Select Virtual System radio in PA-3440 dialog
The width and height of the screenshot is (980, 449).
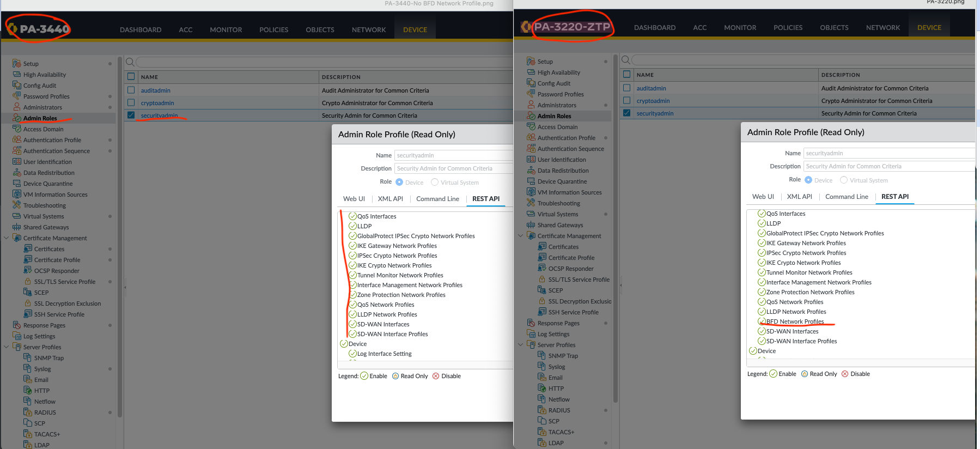pos(435,183)
